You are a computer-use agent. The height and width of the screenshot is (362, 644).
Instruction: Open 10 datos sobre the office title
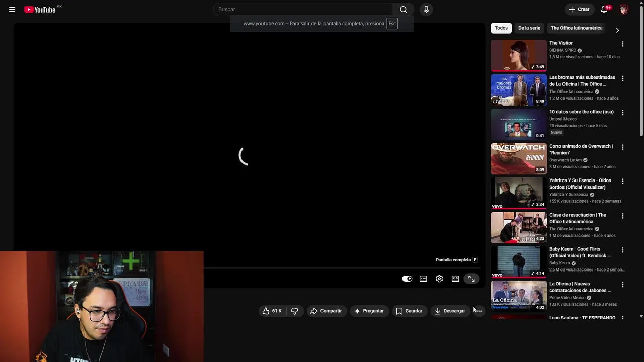[x=582, y=112]
